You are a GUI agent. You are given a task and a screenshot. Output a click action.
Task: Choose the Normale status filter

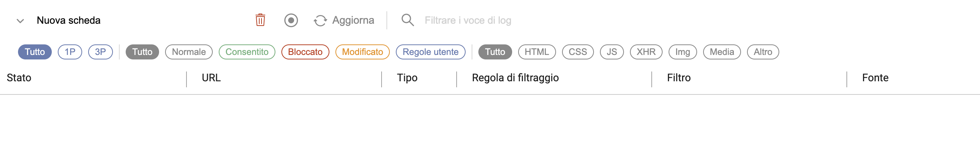point(189,52)
